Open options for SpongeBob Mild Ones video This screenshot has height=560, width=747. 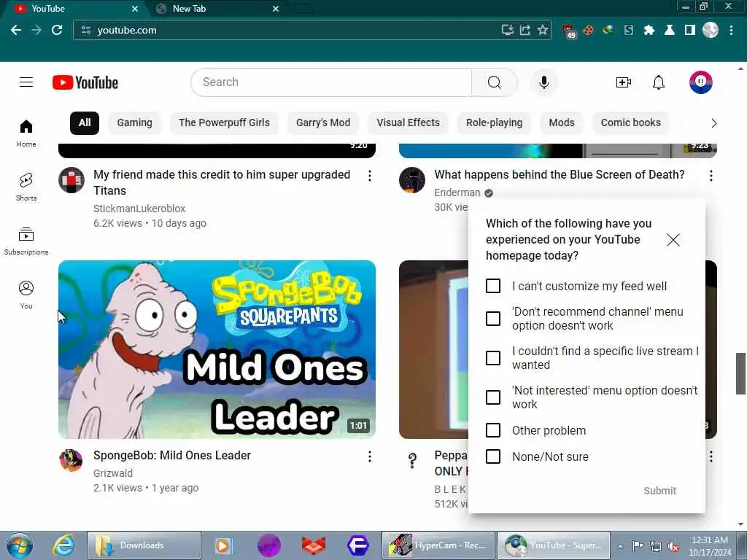[370, 456]
